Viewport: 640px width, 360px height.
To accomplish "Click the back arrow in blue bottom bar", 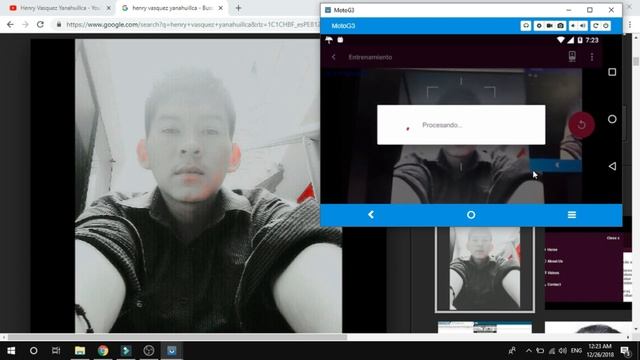I will [x=371, y=215].
